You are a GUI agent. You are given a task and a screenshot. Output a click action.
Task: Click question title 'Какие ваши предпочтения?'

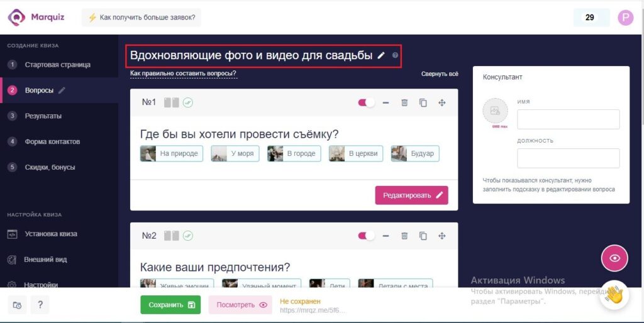(x=215, y=267)
